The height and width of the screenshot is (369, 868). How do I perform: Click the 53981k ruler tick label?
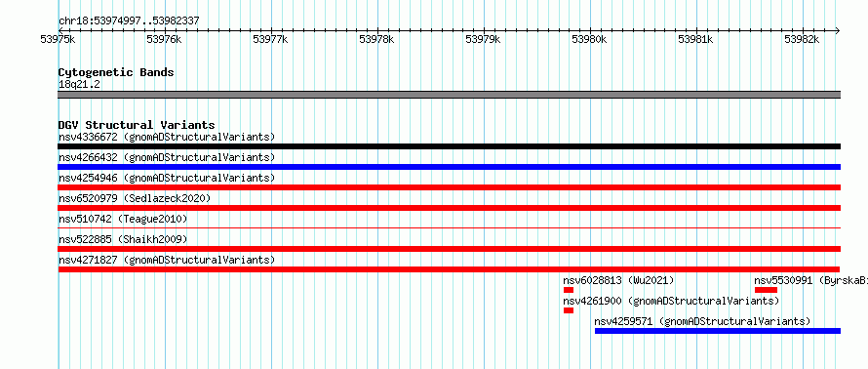coord(695,39)
